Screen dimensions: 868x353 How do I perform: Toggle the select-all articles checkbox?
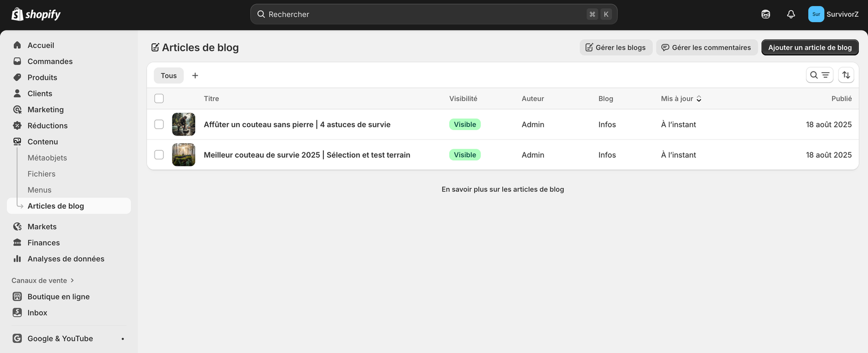tap(159, 99)
